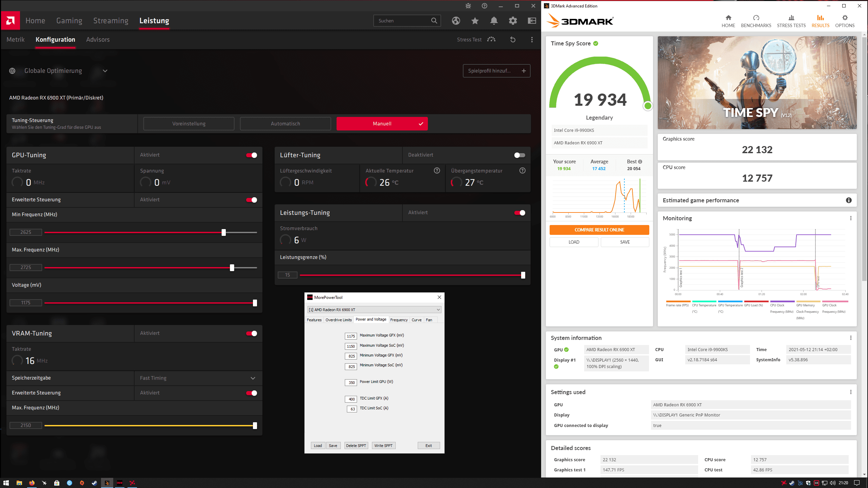Switch to the Streaming tab
This screenshot has width=868, height=488.
111,21
